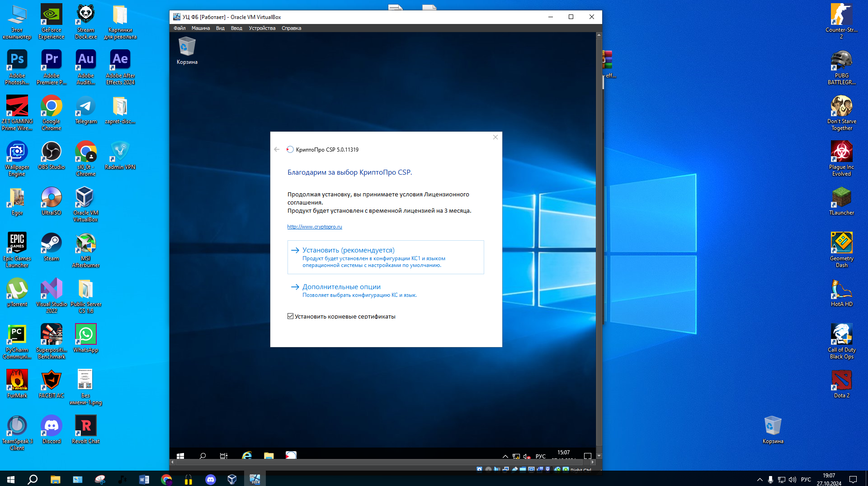
Task: Open the guest VM notification center
Action: pyautogui.click(x=588, y=456)
